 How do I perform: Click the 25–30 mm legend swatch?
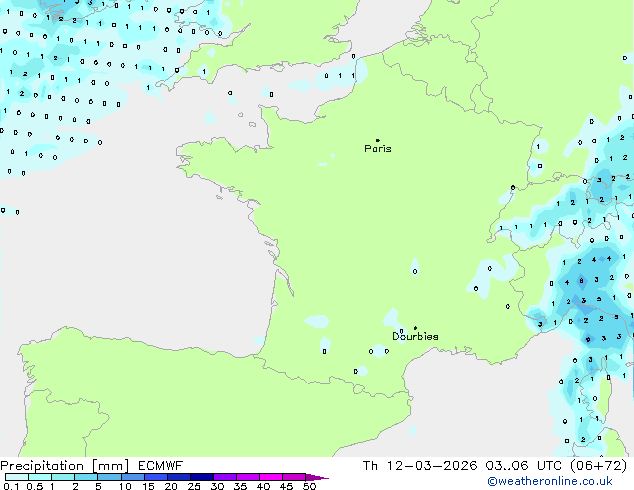pyautogui.click(x=202, y=477)
